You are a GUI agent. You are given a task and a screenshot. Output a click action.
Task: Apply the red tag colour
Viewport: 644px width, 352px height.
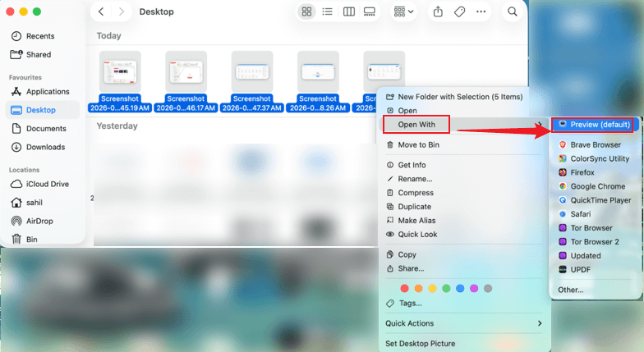coord(404,289)
